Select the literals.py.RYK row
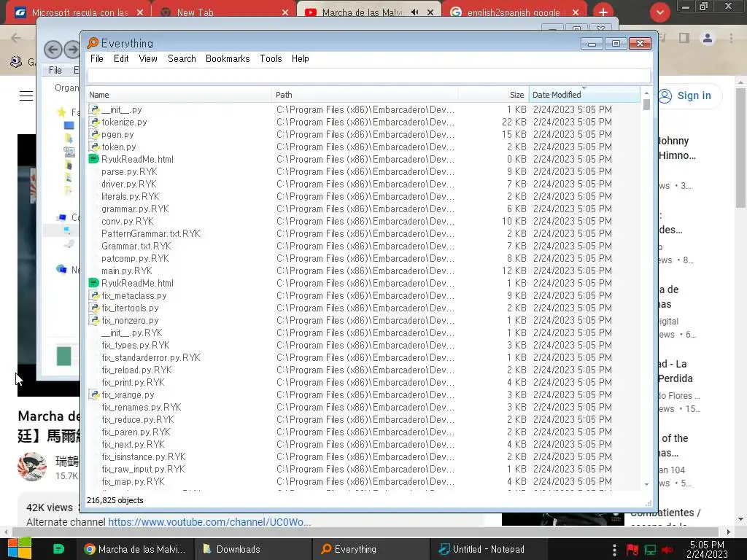Image resolution: width=747 pixels, height=560 pixels. 363,196
